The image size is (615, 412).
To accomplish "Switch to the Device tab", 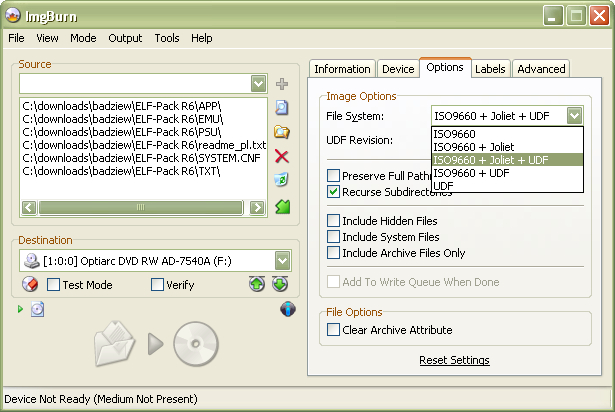I will pyautogui.click(x=398, y=69).
